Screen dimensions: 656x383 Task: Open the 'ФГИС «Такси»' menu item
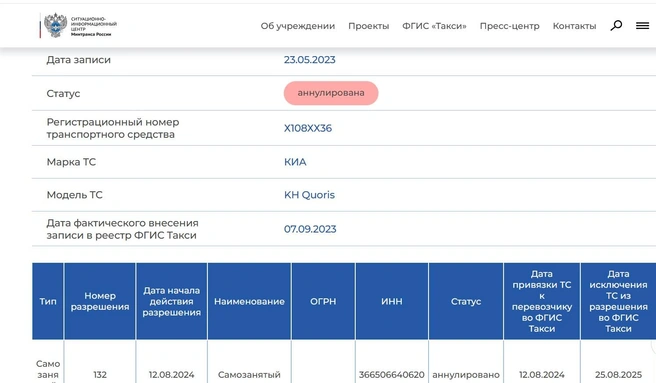click(x=434, y=26)
